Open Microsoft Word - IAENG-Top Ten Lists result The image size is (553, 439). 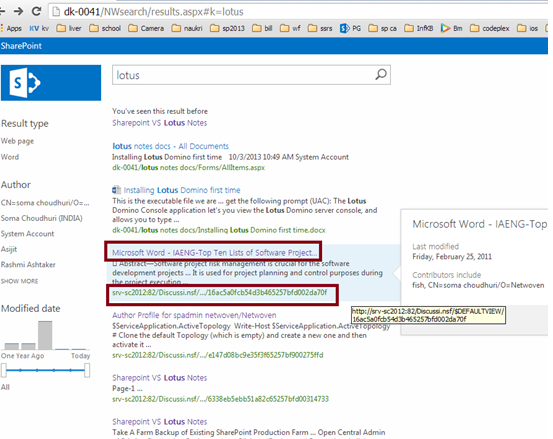point(214,252)
